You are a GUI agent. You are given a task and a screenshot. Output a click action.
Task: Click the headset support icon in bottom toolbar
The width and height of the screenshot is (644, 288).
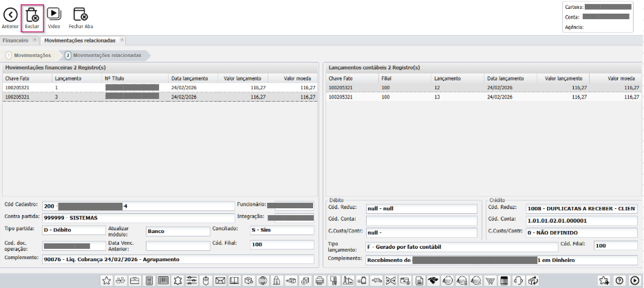pos(517,280)
